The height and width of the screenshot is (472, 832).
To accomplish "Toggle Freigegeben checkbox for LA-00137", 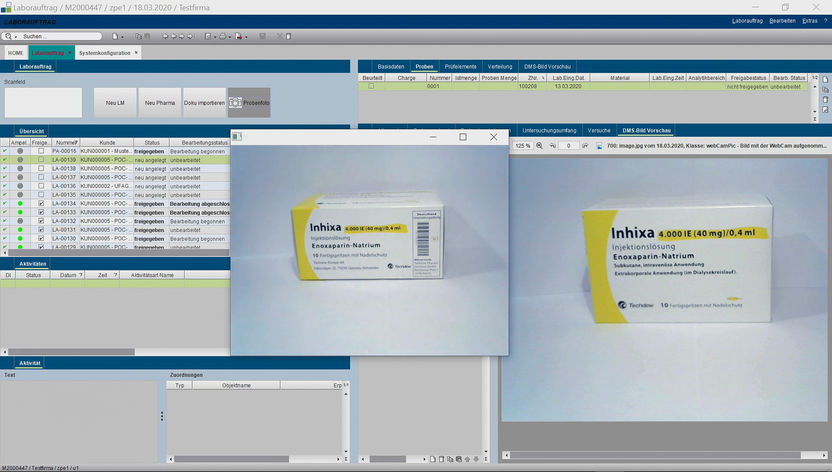I will coord(41,177).
